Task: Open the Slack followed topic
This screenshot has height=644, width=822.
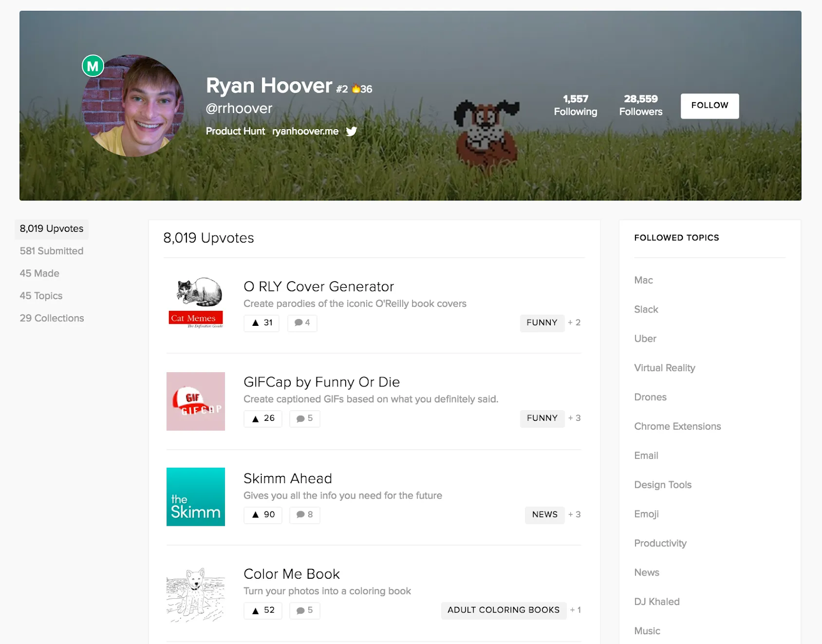Action: coord(646,309)
